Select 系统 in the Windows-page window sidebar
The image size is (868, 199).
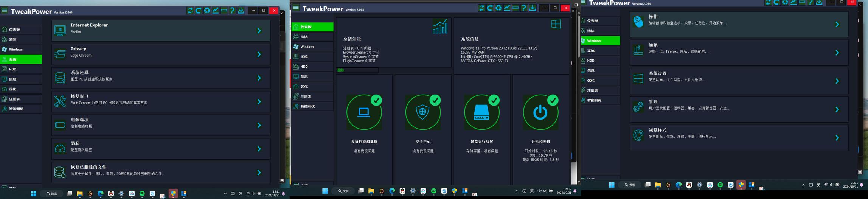point(601,51)
